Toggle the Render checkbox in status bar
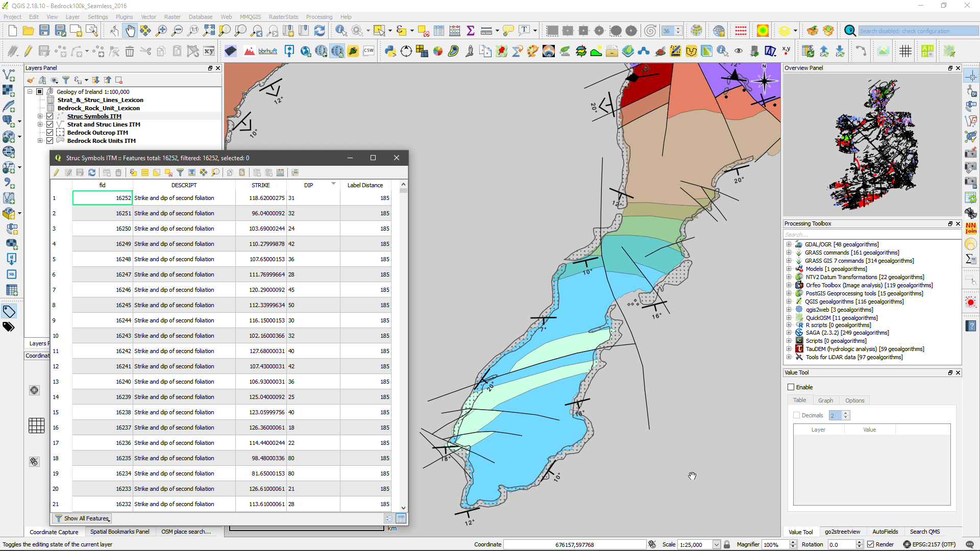This screenshot has height=551, width=980. 871,544
